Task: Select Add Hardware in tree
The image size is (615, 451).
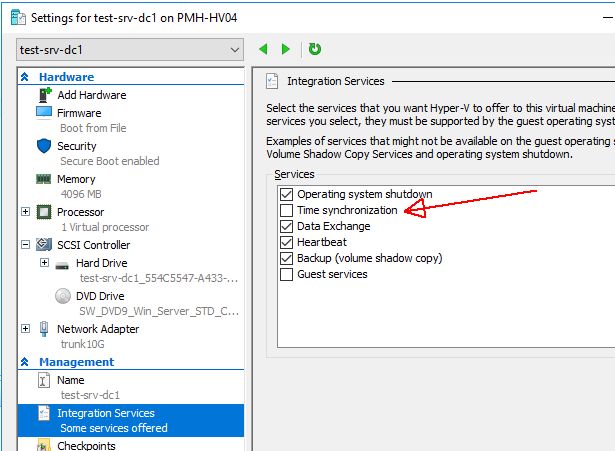Action: point(92,95)
